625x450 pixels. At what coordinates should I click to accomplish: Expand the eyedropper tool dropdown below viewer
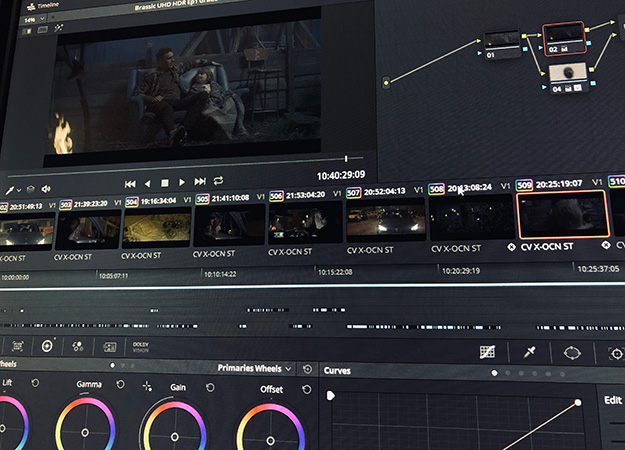point(20,189)
